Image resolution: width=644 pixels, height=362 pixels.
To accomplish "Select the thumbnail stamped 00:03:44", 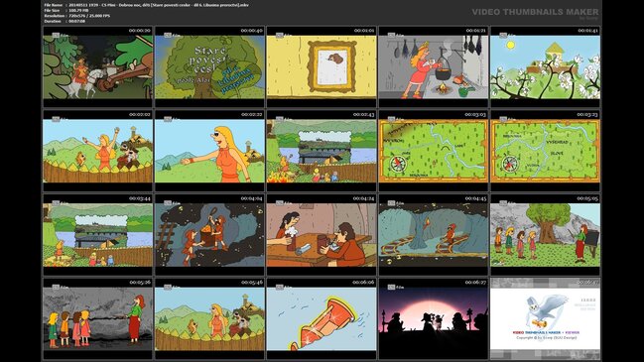I will click(98, 235).
